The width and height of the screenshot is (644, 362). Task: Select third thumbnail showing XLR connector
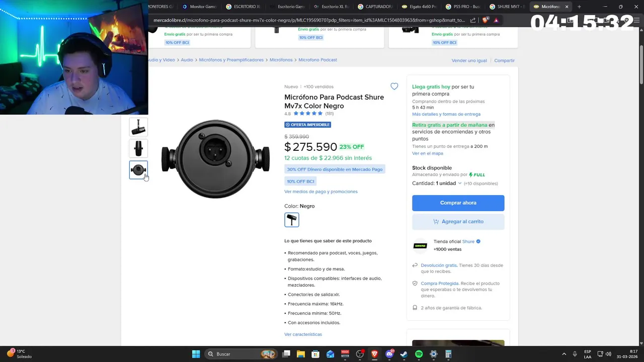point(138,170)
